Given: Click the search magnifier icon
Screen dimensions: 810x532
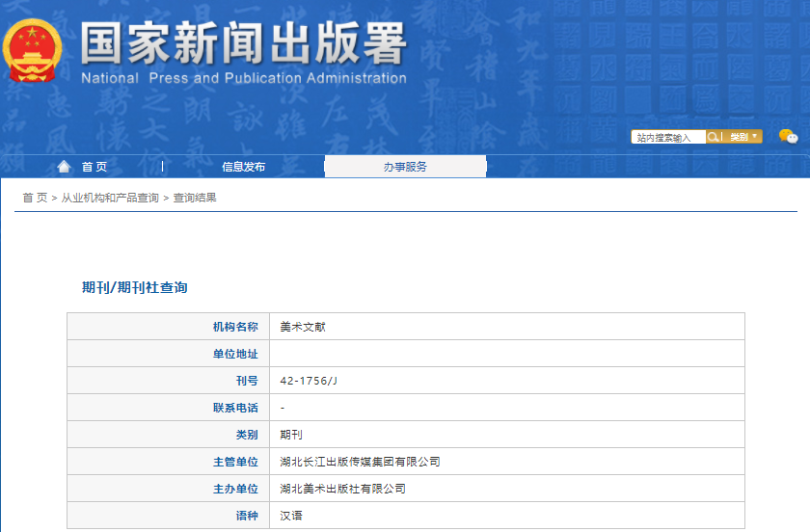Looking at the screenshot, I should click(714, 137).
